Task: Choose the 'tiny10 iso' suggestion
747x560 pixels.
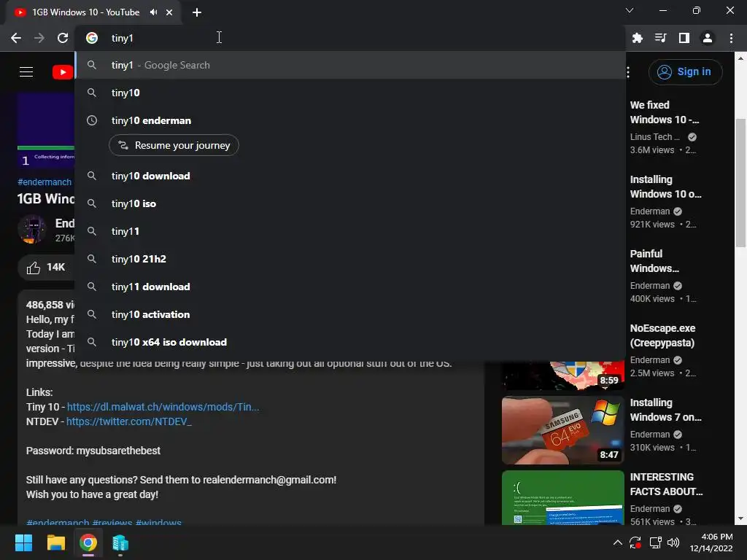Action: 350,203
